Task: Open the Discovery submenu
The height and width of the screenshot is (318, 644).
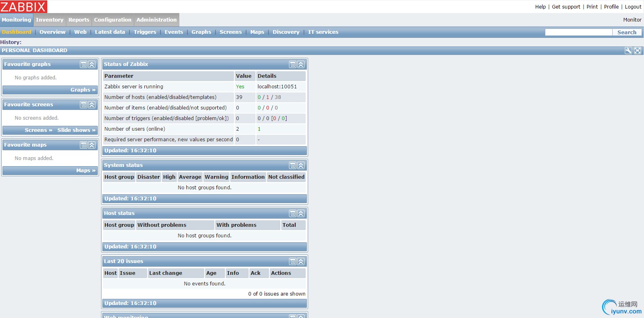Action: point(286,32)
